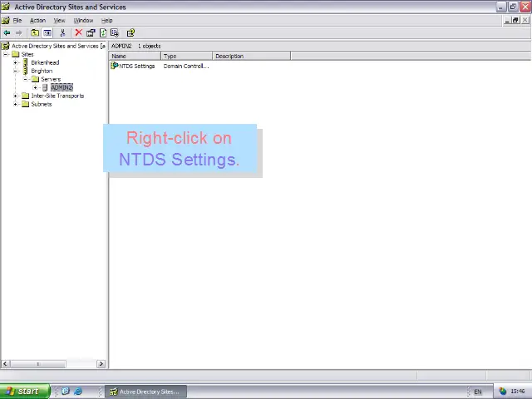Open Properties via the toolbar icon

[91, 33]
